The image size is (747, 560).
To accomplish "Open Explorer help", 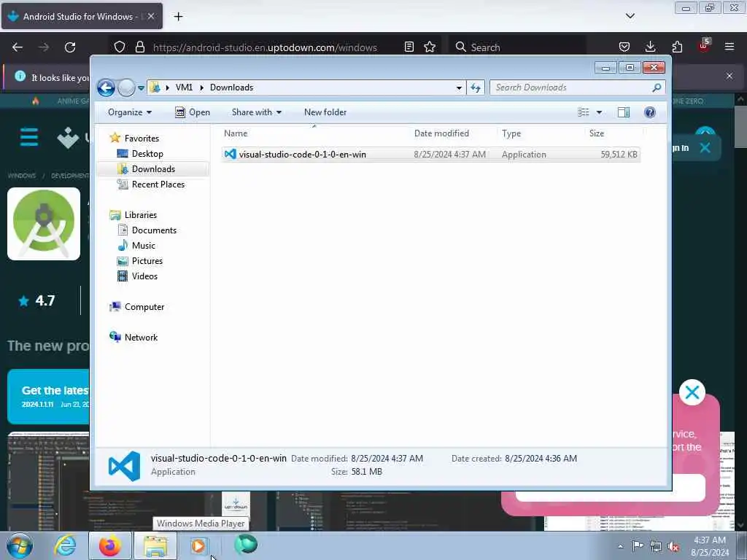I will coord(649,112).
